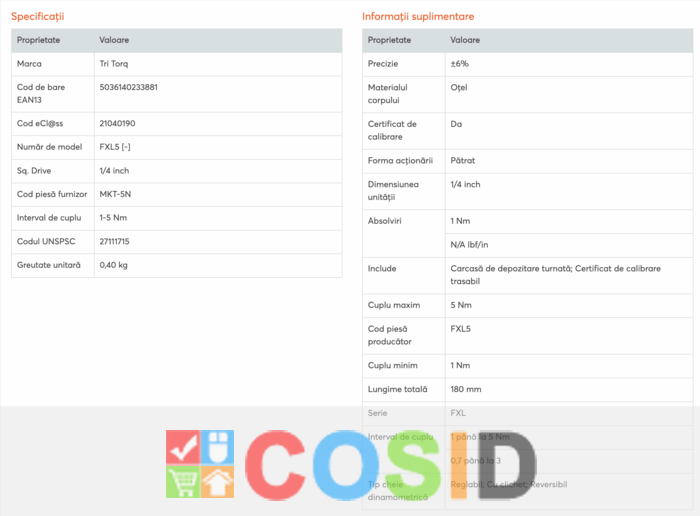700x516 pixels.
Task: Click the green shopping cart icon
Action: (x=183, y=482)
